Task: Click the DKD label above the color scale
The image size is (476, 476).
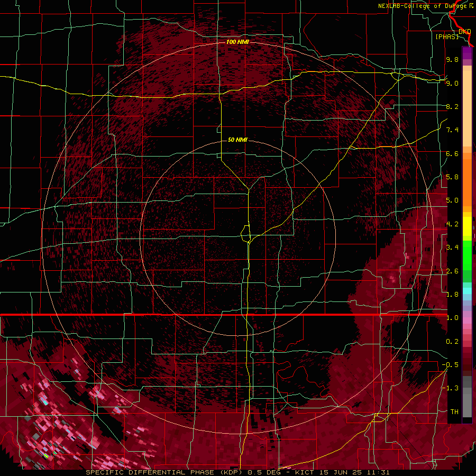Action: pyautogui.click(x=464, y=31)
